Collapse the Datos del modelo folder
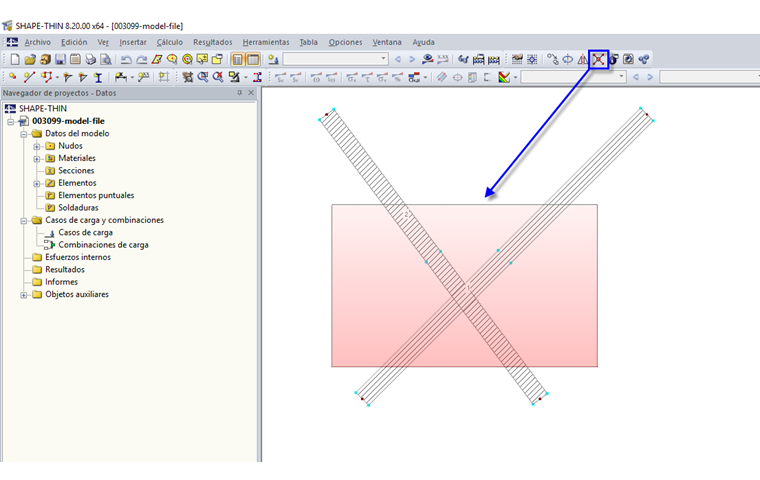Screen dimensions: 760x480 [x=24, y=134]
